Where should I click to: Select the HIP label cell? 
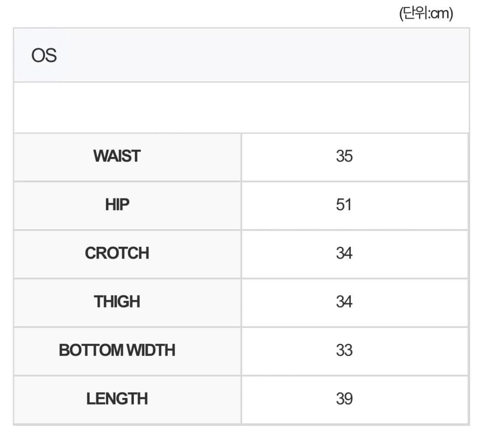click(x=117, y=205)
